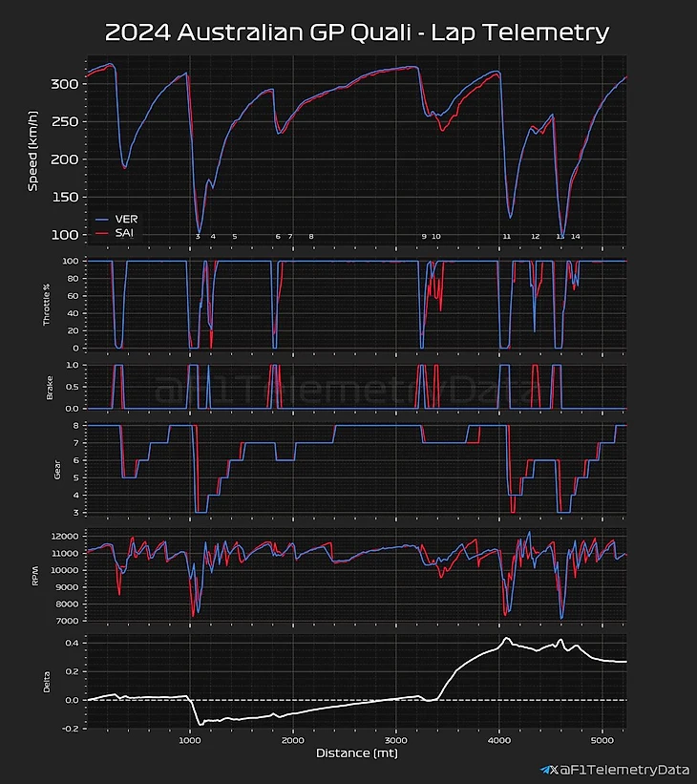Select the turn 3 corner marker

pos(198,236)
